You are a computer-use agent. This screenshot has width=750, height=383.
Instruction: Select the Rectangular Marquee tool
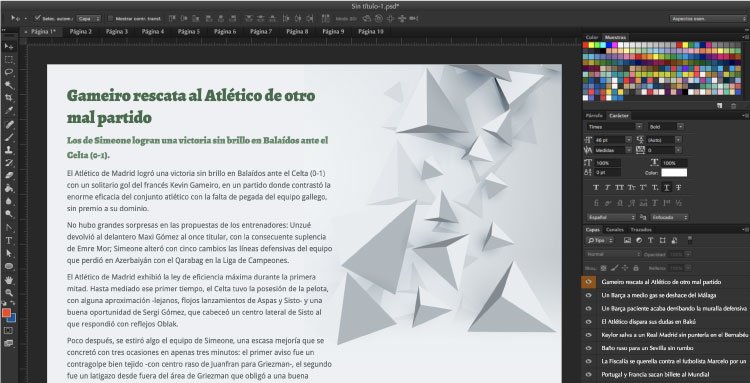(x=9, y=59)
